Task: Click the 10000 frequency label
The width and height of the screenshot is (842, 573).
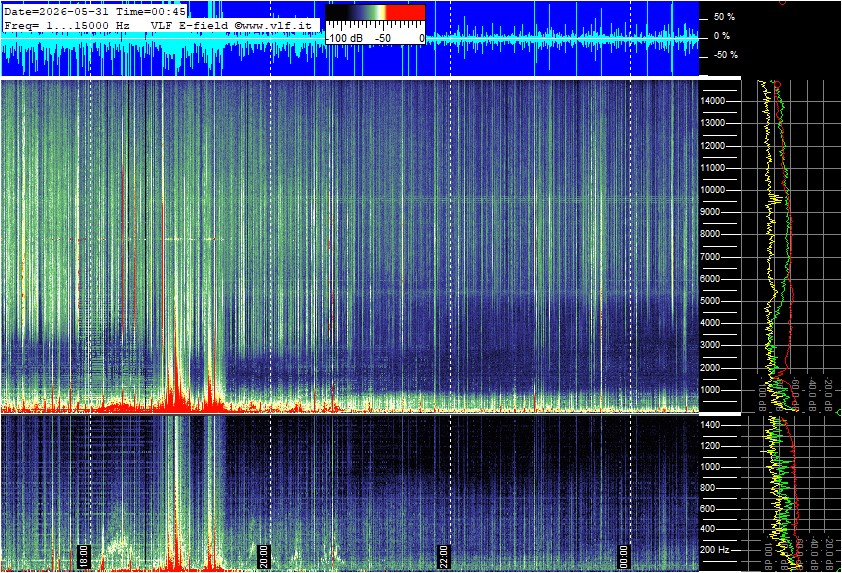Action: (713, 190)
